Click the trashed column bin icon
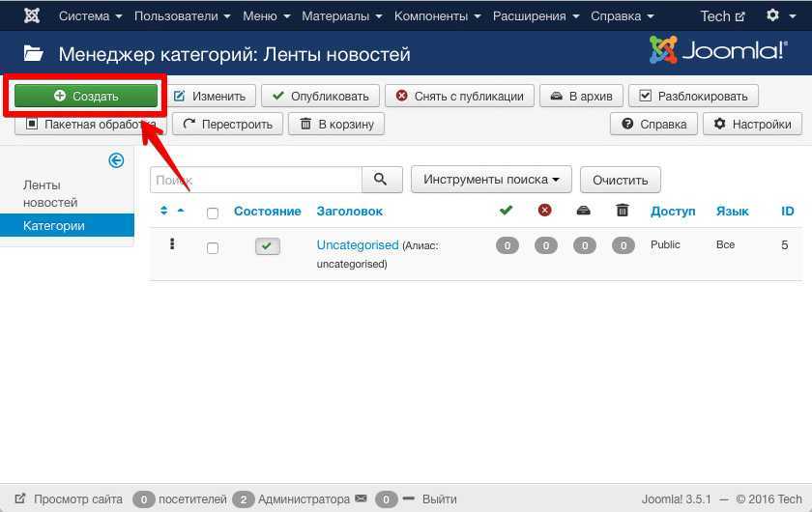The width and height of the screenshot is (812, 512). (x=623, y=211)
